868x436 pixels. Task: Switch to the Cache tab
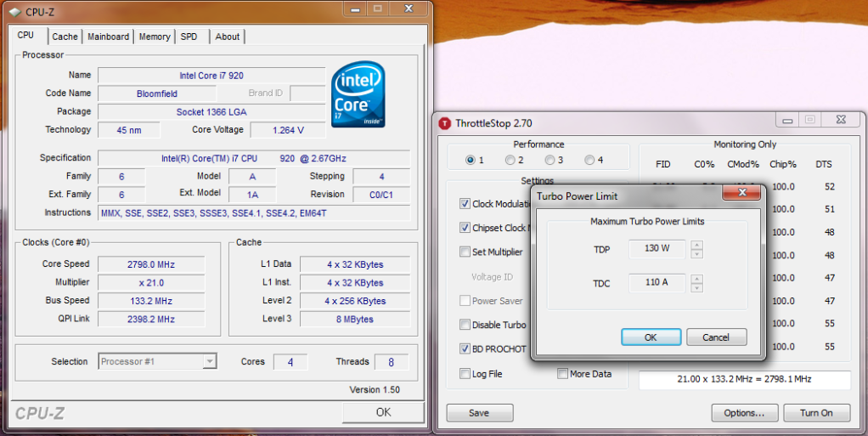coord(65,37)
